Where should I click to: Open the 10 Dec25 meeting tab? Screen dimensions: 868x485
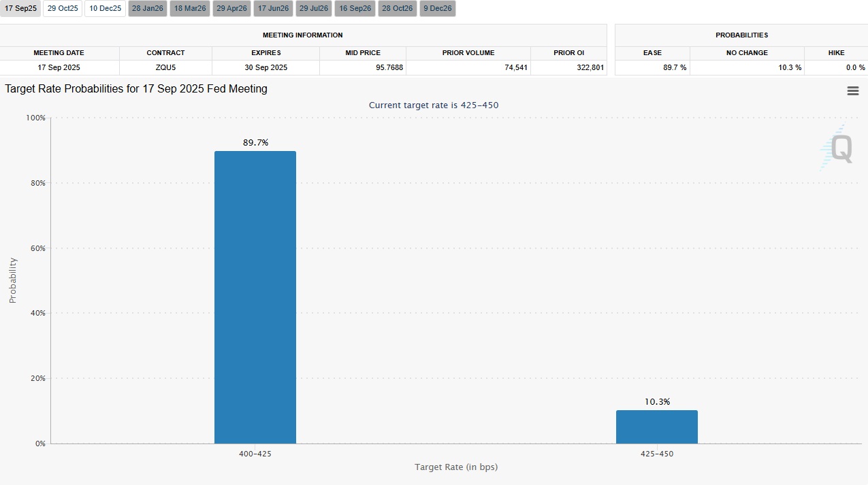pyautogui.click(x=105, y=9)
